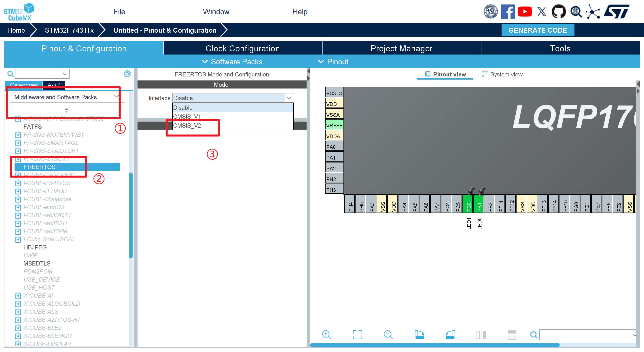Click the STM32CubeMX logo
The height and width of the screenshot is (352, 644).
tap(19, 12)
